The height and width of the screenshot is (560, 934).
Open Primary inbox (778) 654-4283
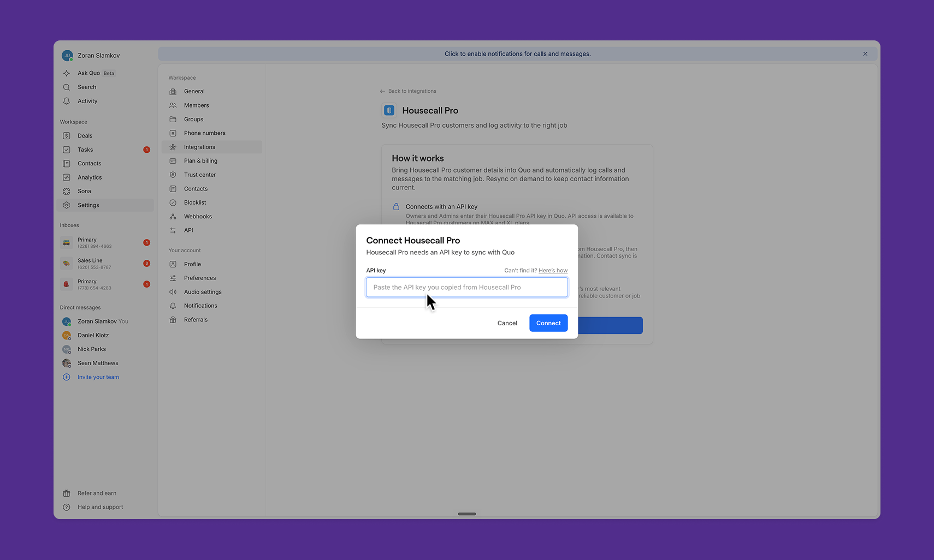[105, 284]
